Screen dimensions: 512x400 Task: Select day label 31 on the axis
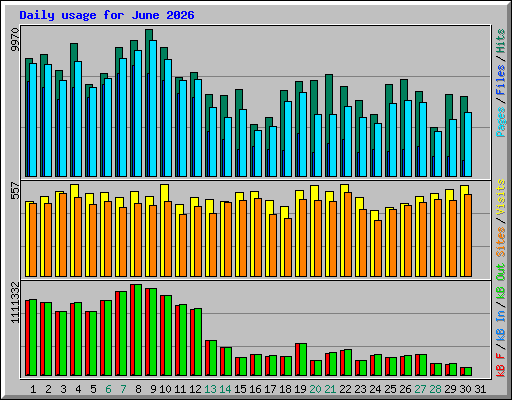[x=480, y=389]
